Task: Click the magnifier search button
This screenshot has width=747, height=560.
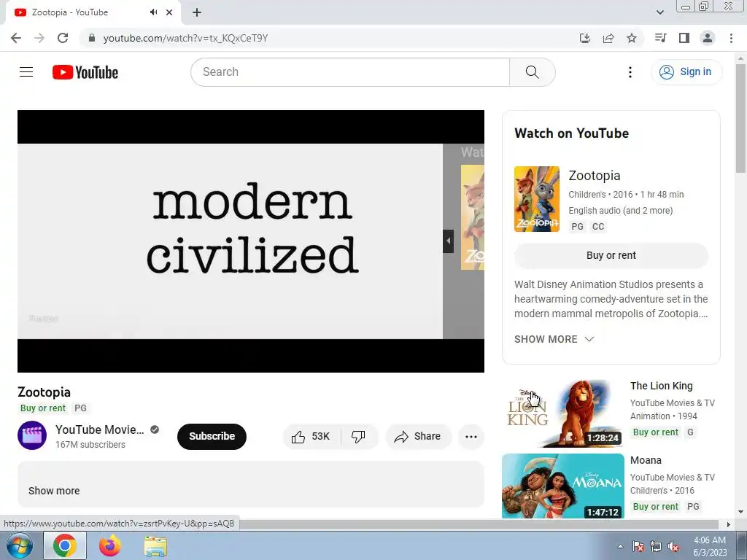Action: (x=532, y=72)
